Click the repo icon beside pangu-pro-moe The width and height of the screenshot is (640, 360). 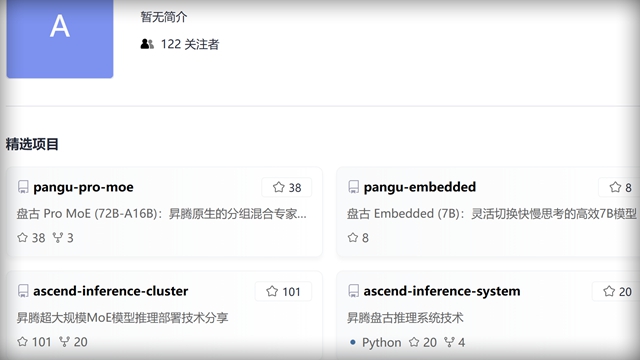click(x=23, y=187)
